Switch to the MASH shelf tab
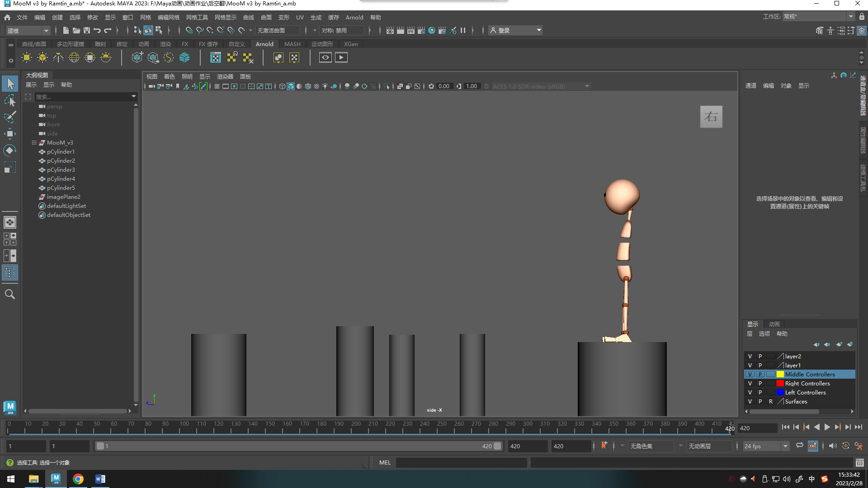Screen dimensions: 868x488 [292, 44]
